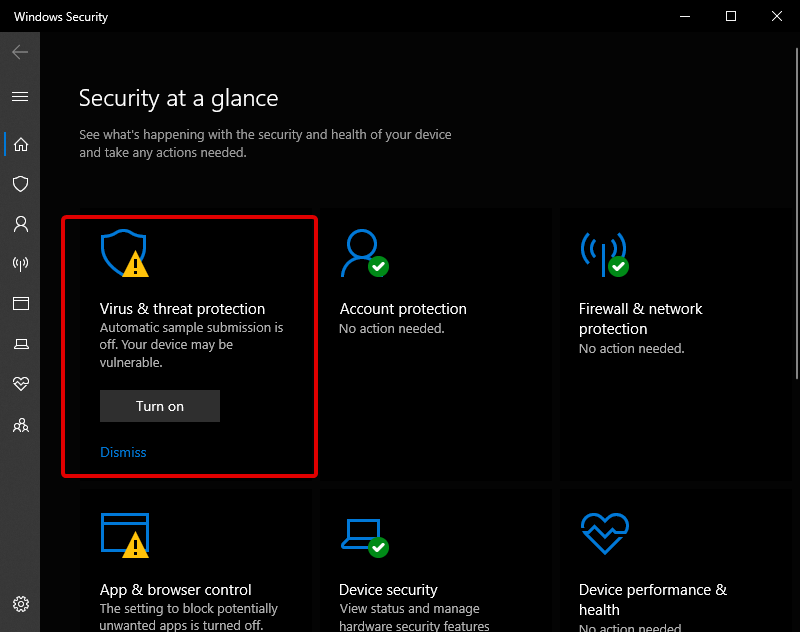Open Device performance heart sidebar icon
Image resolution: width=800 pixels, height=632 pixels.
click(x=20, y=383)
